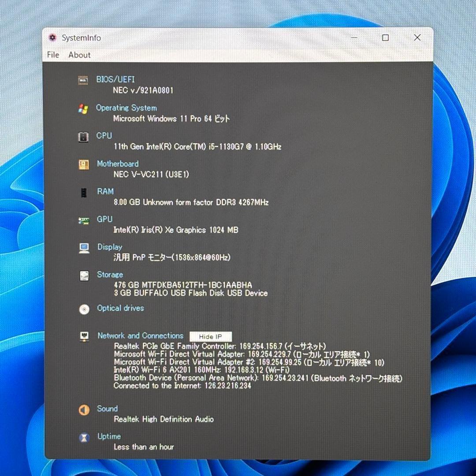The height and width of the screenshot is (476, 476).
Task: Click the Uptime hourglass icon
Action: (84, 437)
